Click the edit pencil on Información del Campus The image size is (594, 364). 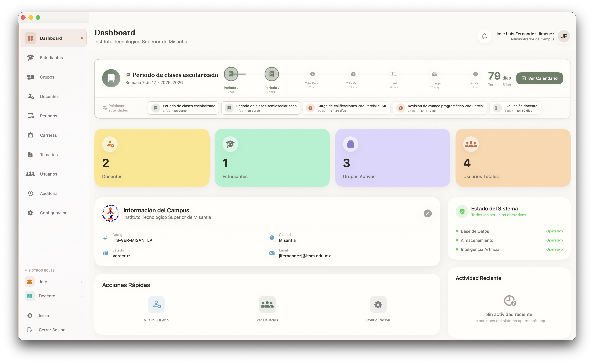tap(428, 213)
